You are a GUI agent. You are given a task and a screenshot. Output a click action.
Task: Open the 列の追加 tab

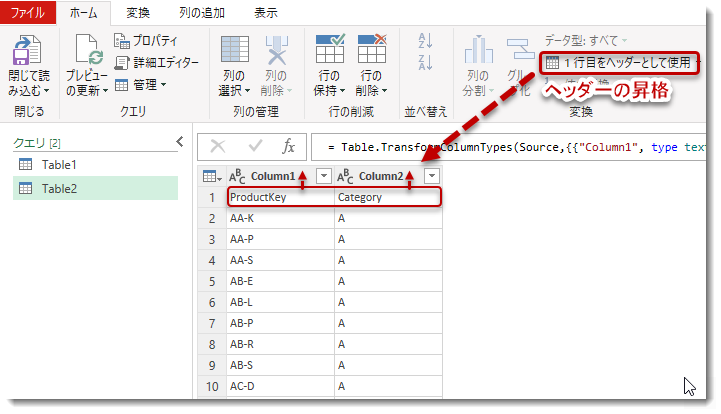click(202, 13)
